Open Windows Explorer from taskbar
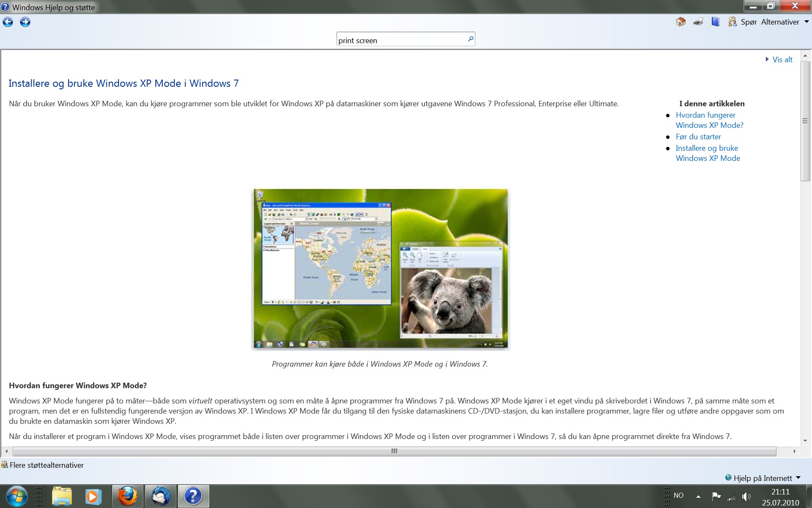This screenshot has width=812, height=508. point(62,496)
